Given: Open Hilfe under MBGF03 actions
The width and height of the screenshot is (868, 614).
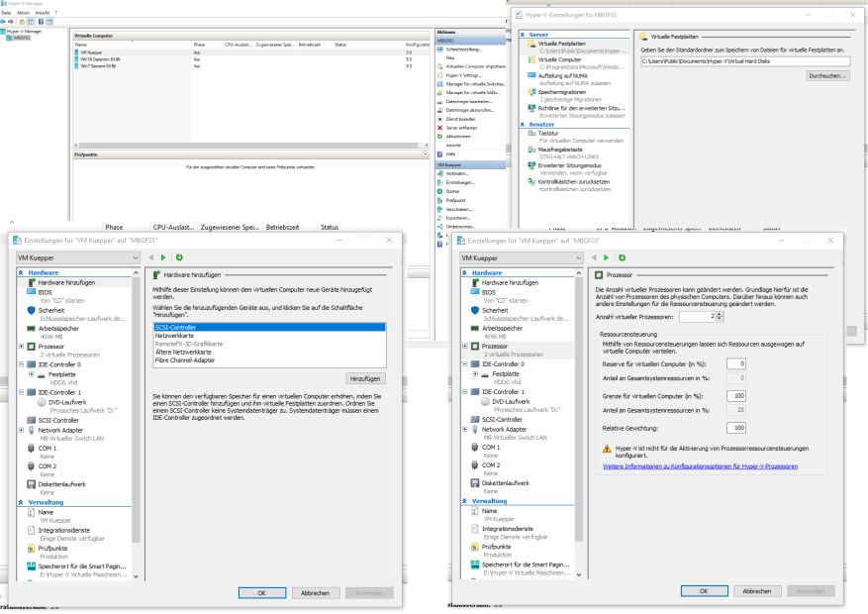Looking at the screenshot, I should (450, 153).
